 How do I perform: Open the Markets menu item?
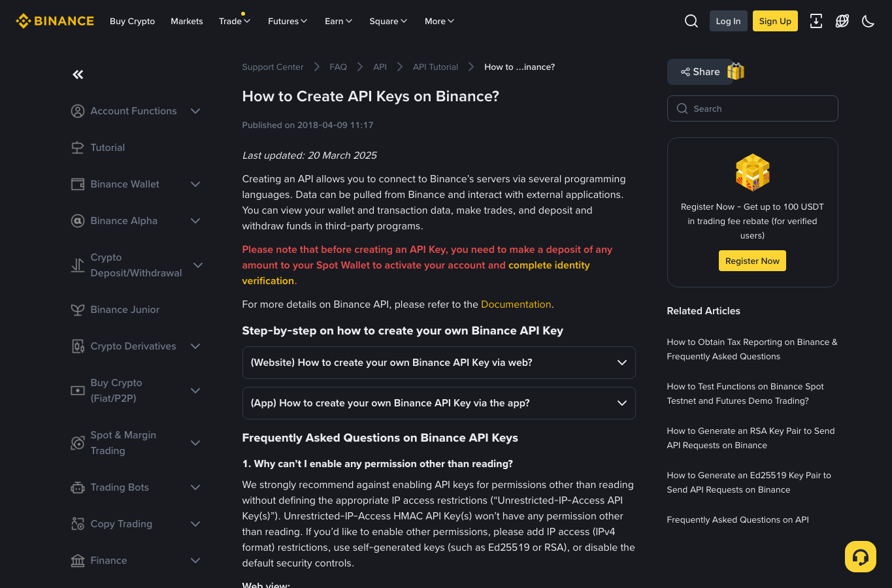coord(187,21)
